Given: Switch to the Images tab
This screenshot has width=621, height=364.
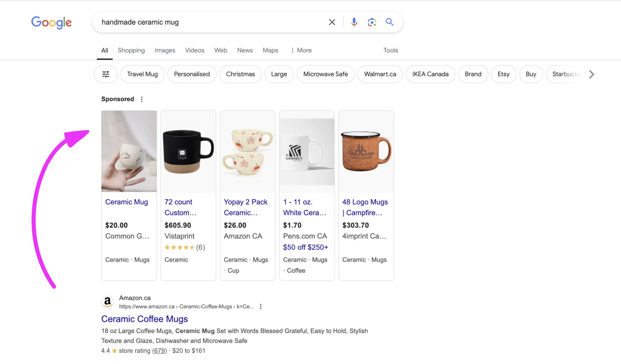Looking at the screenshot, I should (x=165, y=50).
